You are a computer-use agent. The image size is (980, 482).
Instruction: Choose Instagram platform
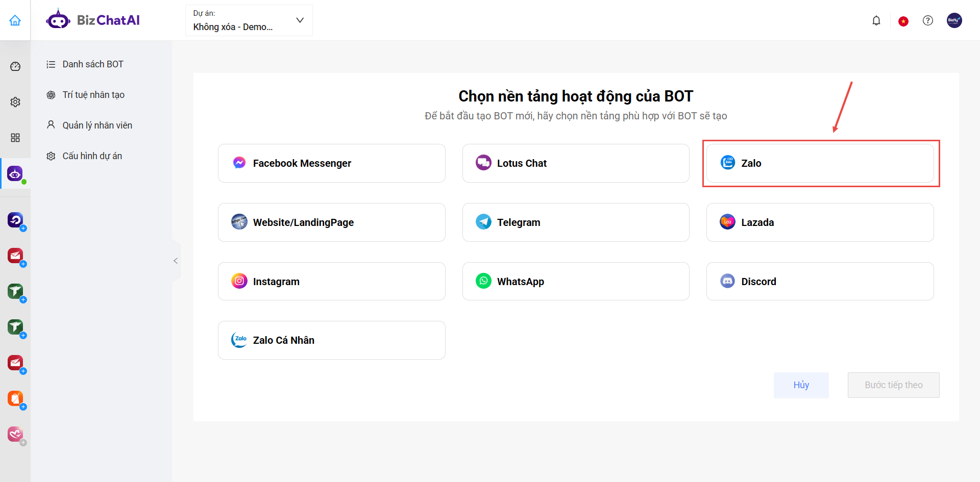point(332,282)
